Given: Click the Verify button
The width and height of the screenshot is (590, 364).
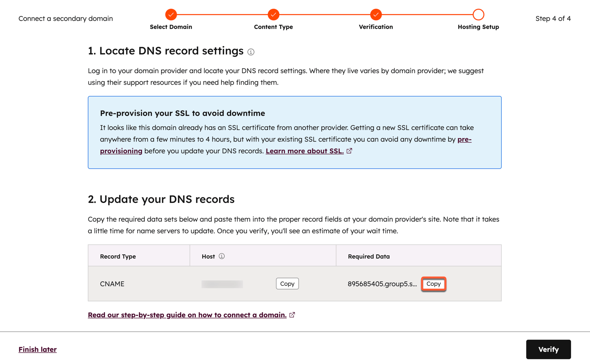Looking at the screenshot, I should (x=548, y=349).
